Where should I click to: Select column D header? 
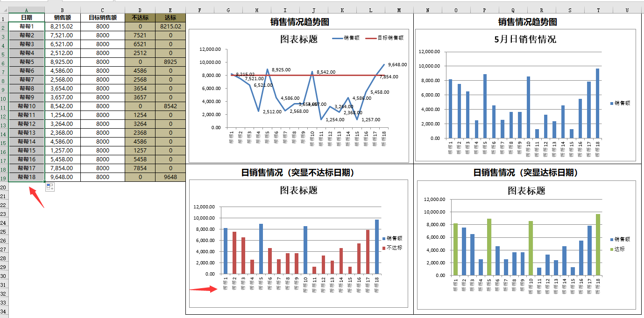pos(140,9)
